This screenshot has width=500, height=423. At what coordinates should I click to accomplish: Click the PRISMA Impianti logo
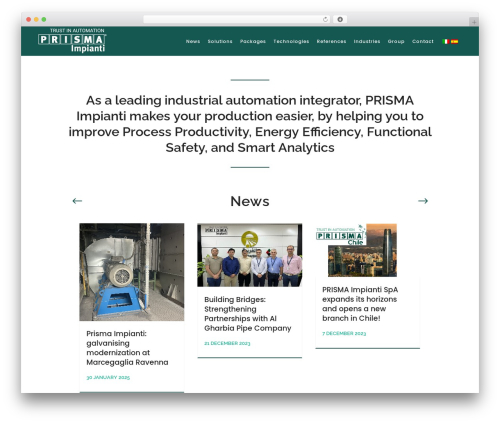pyautogui.click(x=72, y=41)
